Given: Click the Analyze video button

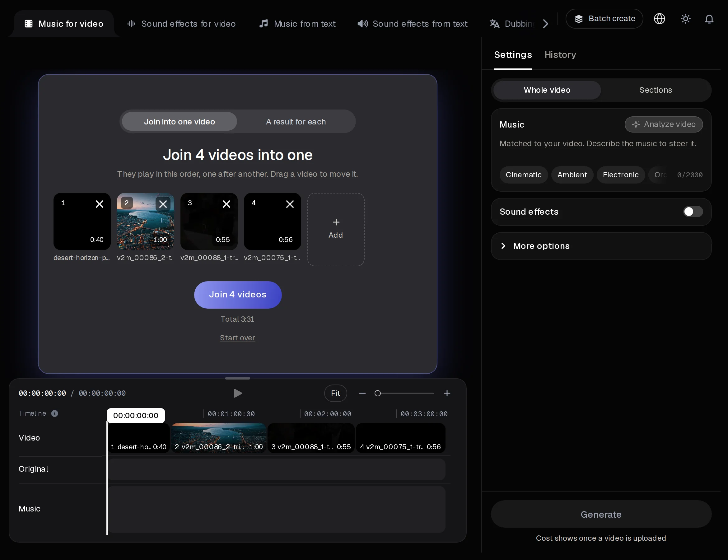Looking at the screenshot, I should (664, 124).
